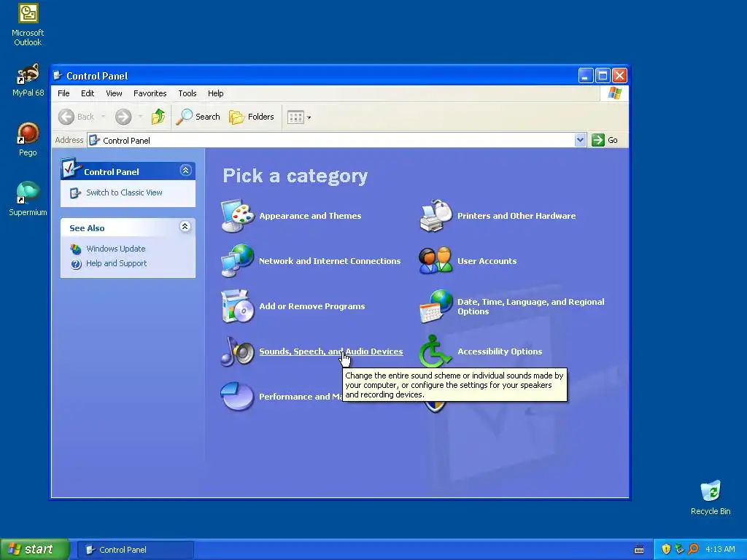The width and height of the screenshot is (747, 560).
Task: Open the Tools menu
Action: pos(187,93)
